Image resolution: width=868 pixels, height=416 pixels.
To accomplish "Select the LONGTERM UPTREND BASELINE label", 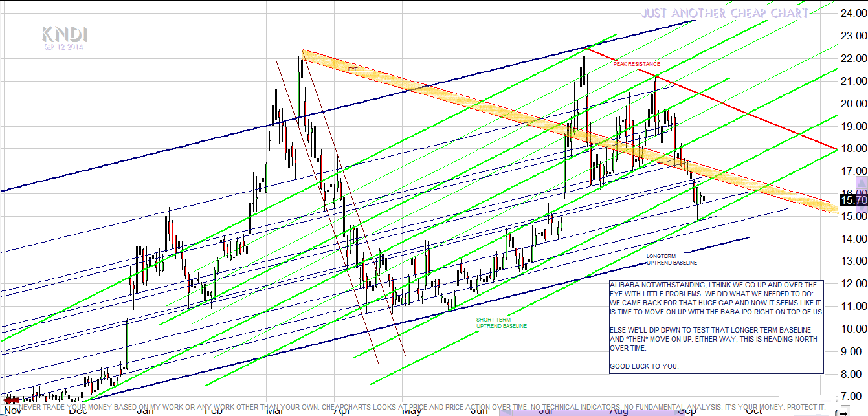I will 671,259.
